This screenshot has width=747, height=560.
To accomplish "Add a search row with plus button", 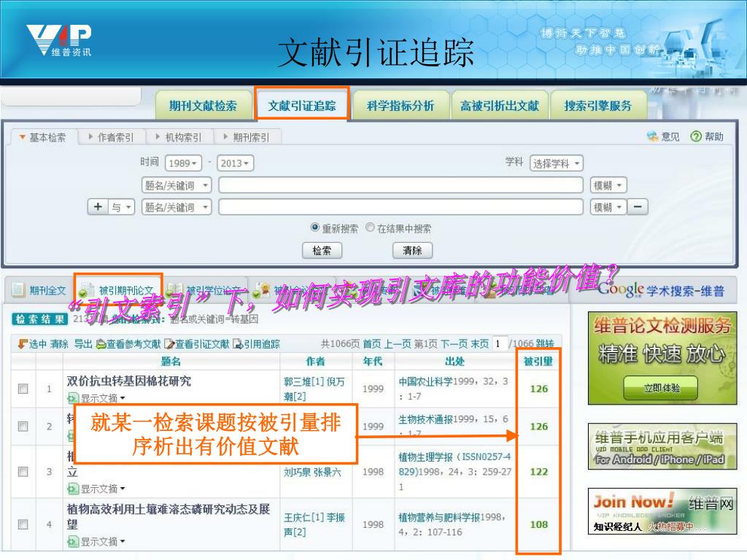I will click(98, 207).
